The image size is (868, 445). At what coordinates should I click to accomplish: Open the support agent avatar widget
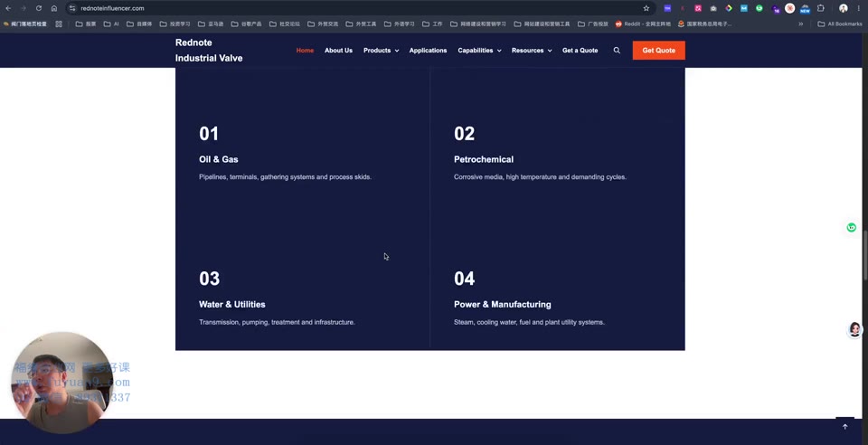[x=854, y=329]
